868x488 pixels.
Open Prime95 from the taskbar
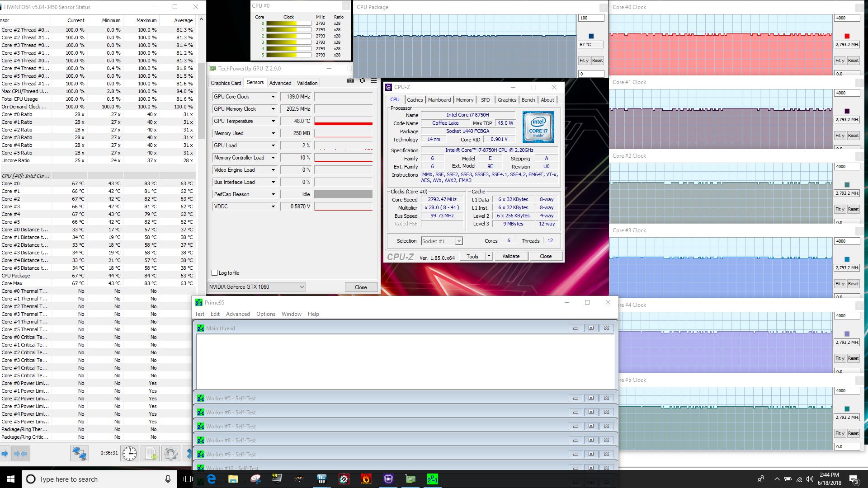pyautogui.click(x=432, y=479)
